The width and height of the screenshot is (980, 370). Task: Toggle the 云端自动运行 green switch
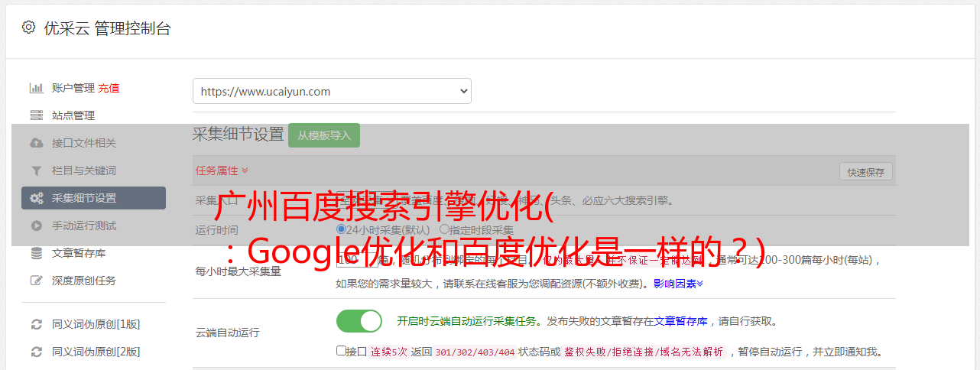point(359,321)
